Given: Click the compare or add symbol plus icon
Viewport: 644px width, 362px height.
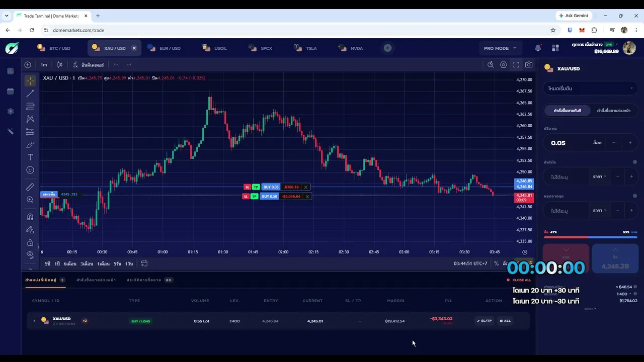Looking at the screenshot, I should 28,65.
